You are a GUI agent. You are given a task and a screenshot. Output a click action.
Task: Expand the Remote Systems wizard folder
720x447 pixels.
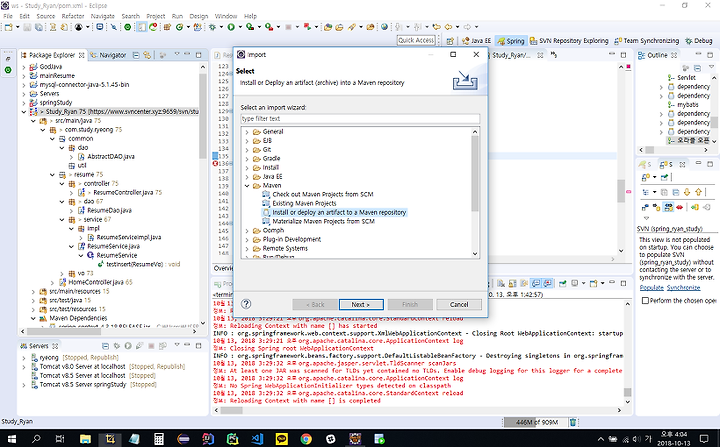coord(247,249)
